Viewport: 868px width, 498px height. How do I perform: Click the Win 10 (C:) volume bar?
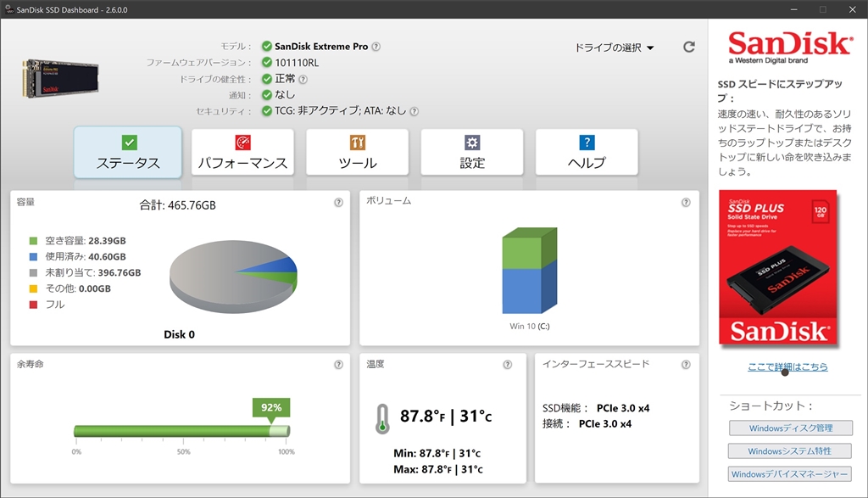pos(529,271)
